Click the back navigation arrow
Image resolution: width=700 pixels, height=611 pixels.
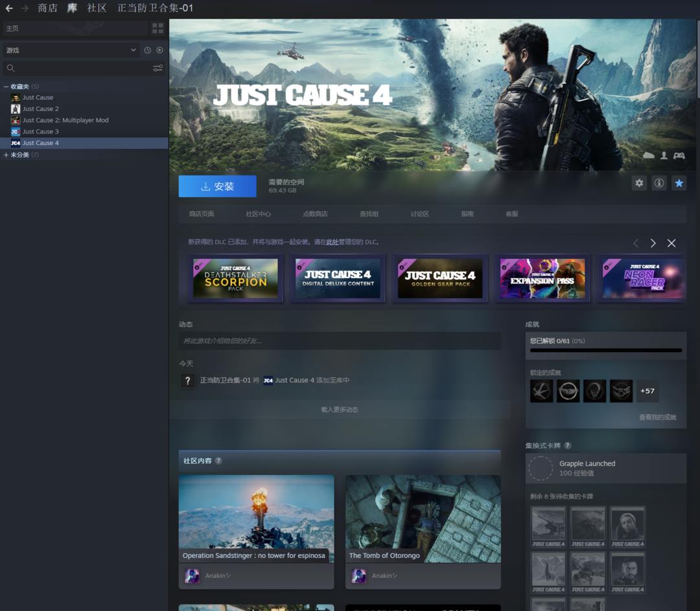[9, 8]
